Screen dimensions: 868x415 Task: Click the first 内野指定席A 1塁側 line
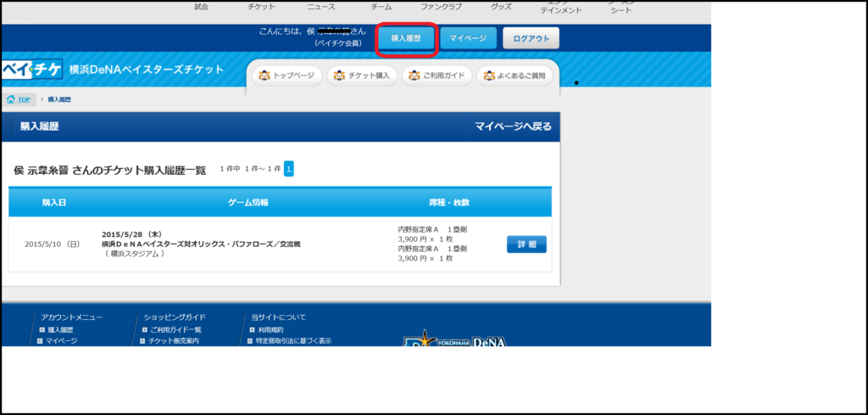[433, 229]
